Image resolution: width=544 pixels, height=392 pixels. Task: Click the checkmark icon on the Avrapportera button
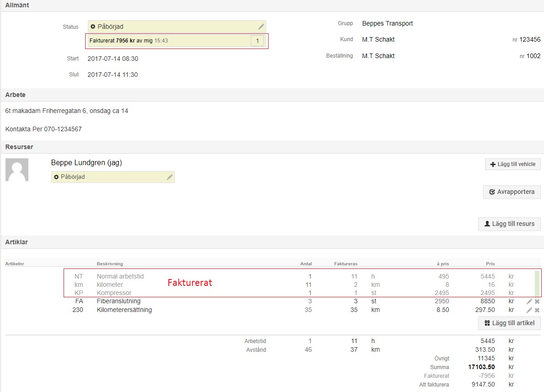493,192
